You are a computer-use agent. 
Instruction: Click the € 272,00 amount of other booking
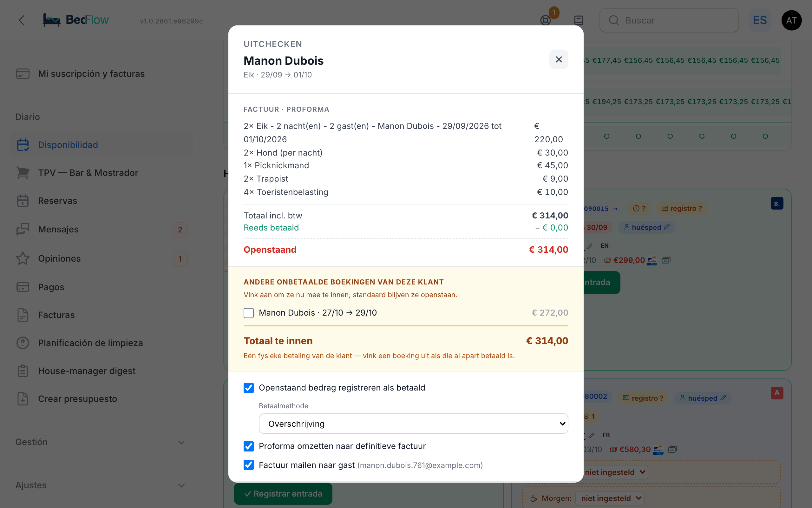[550, 313]
